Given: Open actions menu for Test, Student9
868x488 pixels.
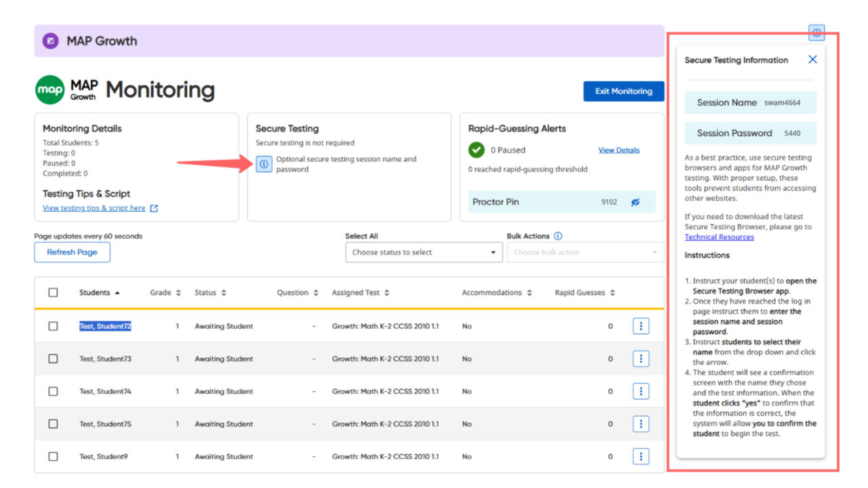Looking at the screenshot, I should pyautogui.click(x=641, y=456).
